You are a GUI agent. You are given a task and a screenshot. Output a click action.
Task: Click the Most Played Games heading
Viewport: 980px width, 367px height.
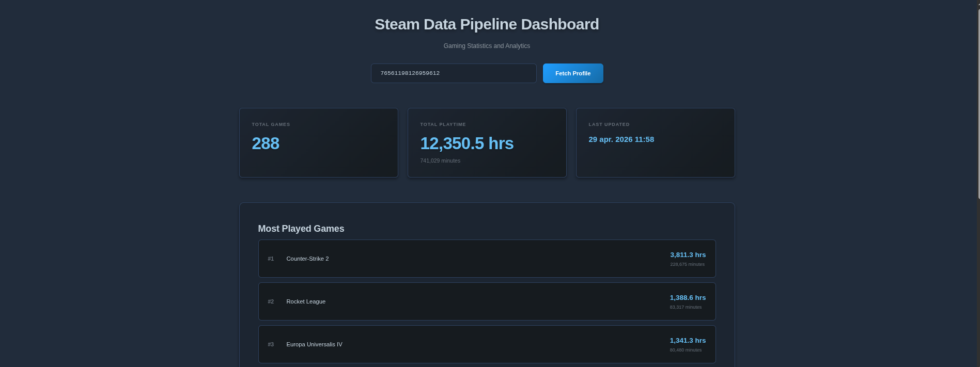301,229
